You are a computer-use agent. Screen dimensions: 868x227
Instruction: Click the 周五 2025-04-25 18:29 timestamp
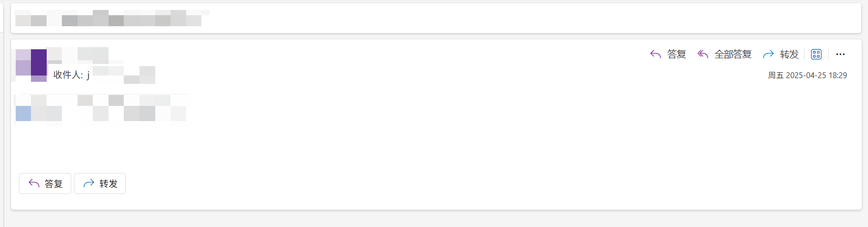[x=807, y=75]
